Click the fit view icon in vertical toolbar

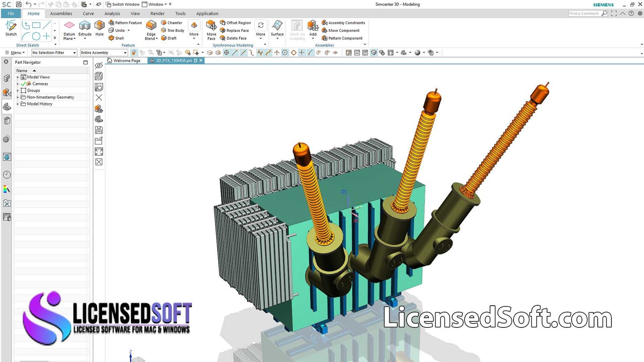(99, 151)
